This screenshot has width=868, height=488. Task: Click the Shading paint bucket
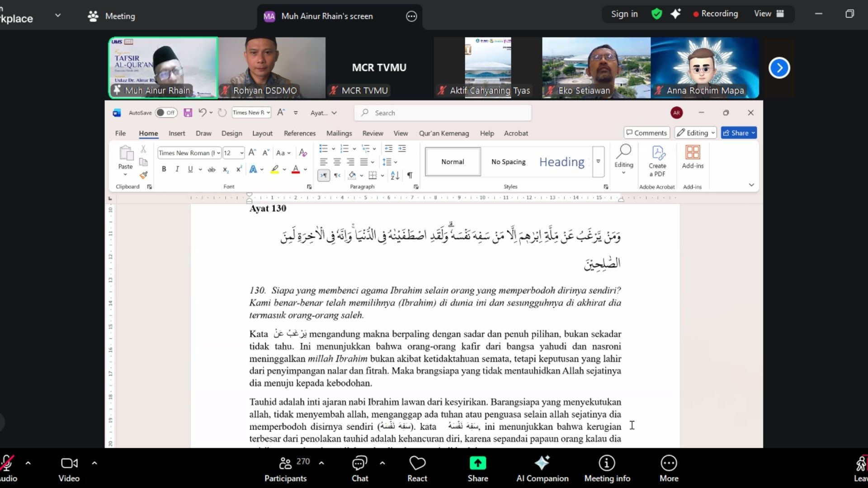pyautogui.click(x=352, y=175)
